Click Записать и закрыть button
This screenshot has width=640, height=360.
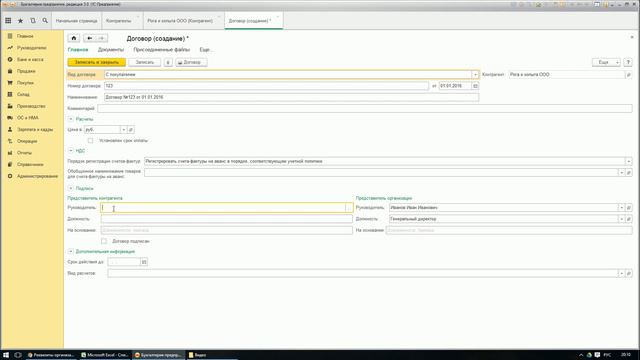[x=97, y=62]
